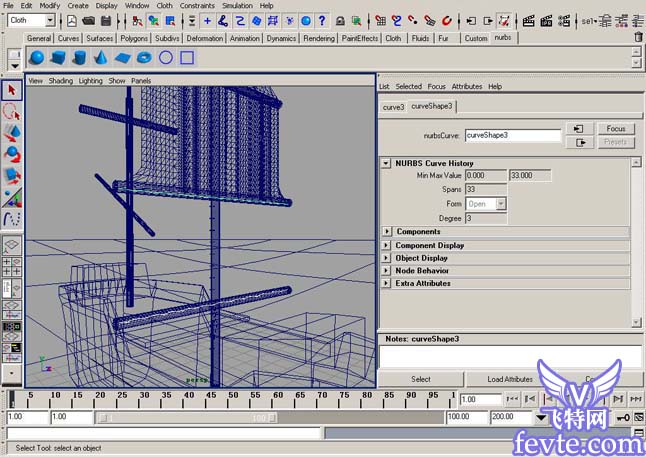Toggle select by component type mode
Screen dimensions: 646x457
click(170, 21)
